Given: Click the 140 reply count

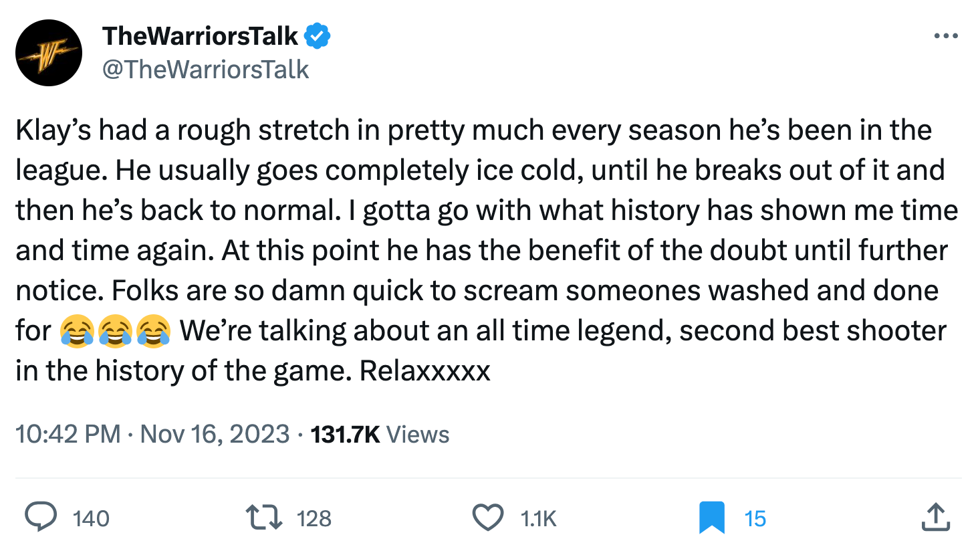Looking at the screenshot, I should [x=90, y=517].
